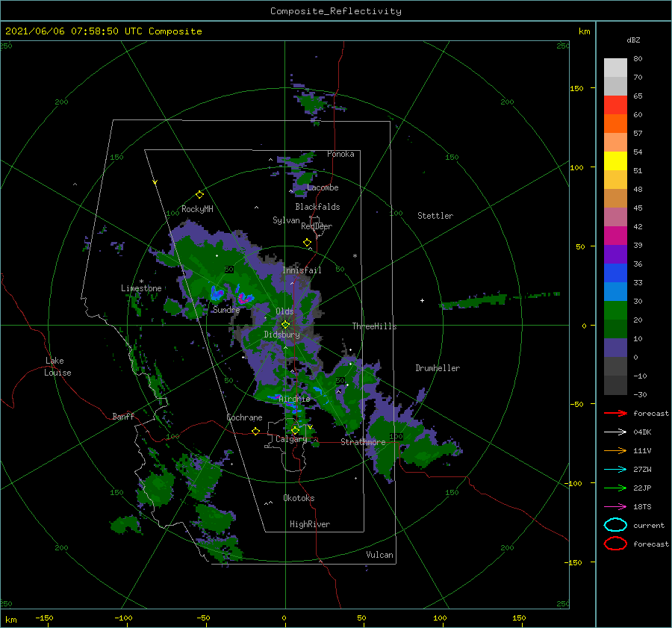Click the HighRiver town label
Viewport: 672px width, 628px height.
[x=310, y=524]
